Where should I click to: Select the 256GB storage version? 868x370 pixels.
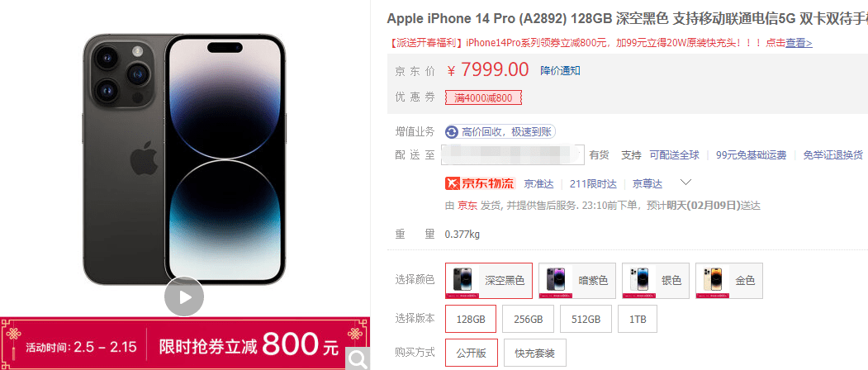[x=528, y=319]
